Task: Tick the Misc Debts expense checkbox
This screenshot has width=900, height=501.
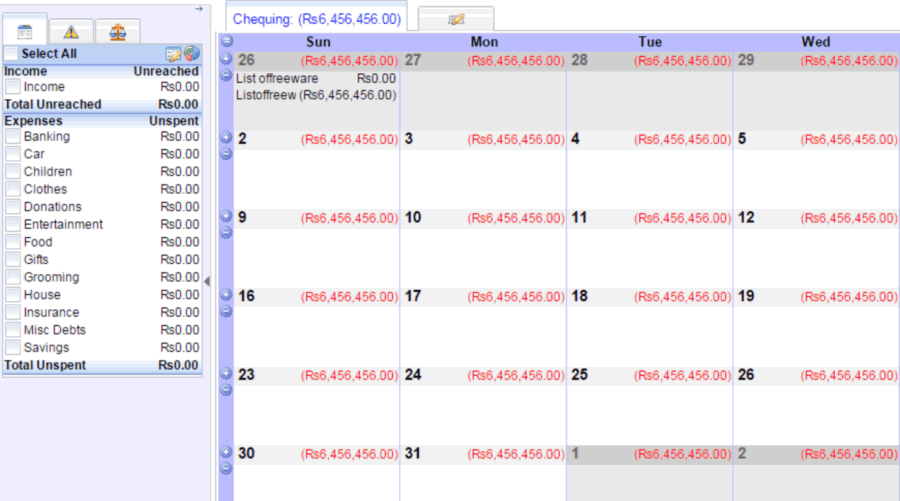Action: click(x=13, y=330)
